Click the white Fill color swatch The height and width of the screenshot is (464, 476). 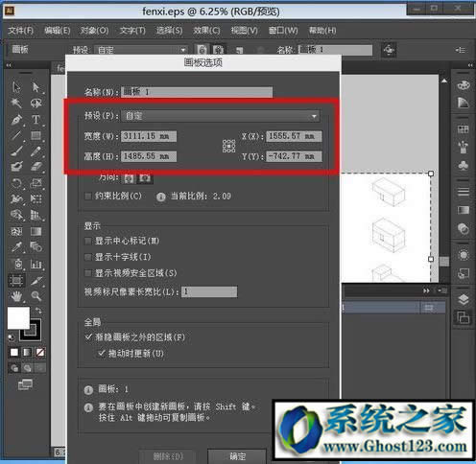pos(18,317)
